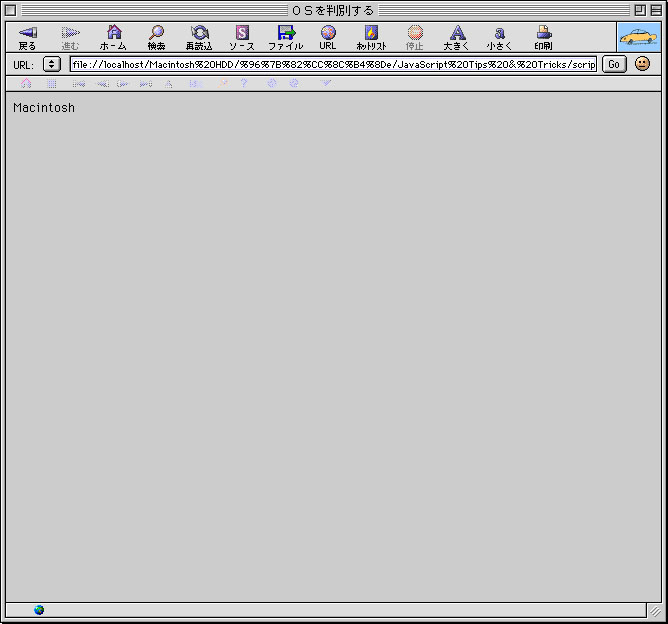
Task: Click the 'Macintosh' page text
Action: coord(44,108)
